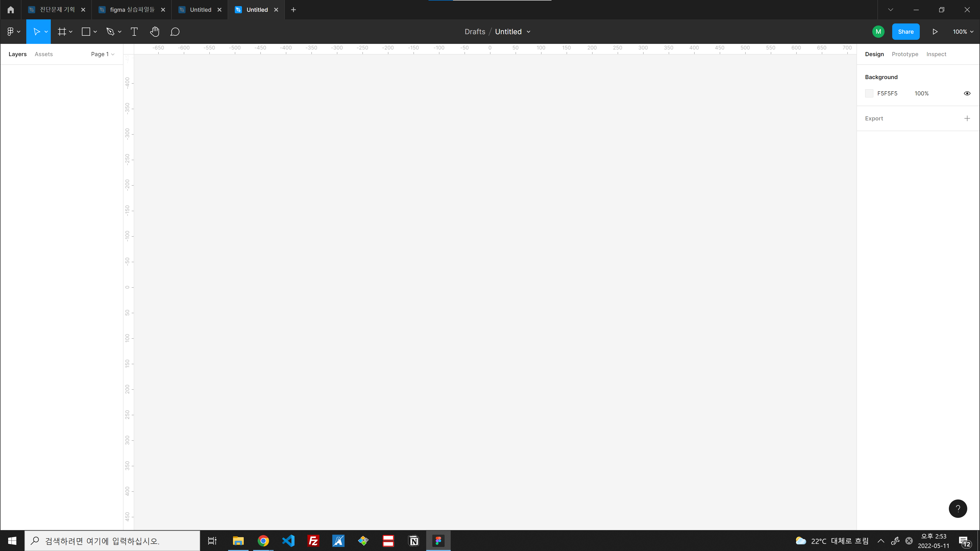Toggle Background visibility eye icon

[967, 93]
